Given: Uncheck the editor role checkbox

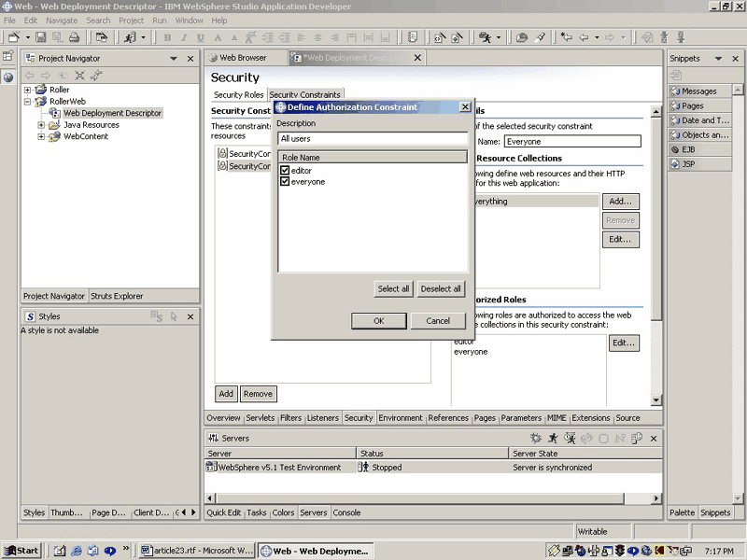Looking at the screenshot, I should [x=285, y=170].
